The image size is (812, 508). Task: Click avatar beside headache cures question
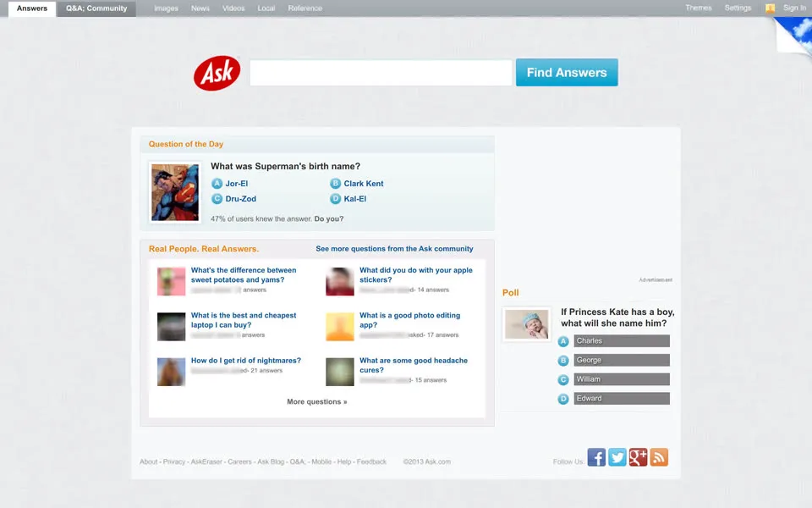[x=340, y=372]
